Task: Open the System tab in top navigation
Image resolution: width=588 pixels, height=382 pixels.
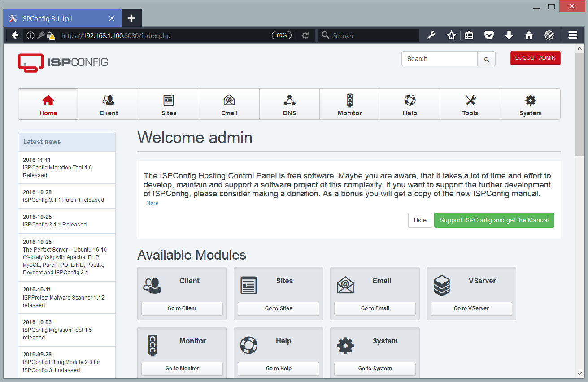Action: click(x=531, y=104)
